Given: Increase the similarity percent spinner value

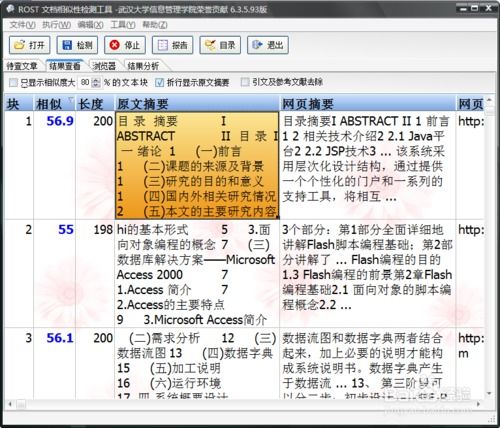Looking at the screenshot, I should [x=96, y=80].
